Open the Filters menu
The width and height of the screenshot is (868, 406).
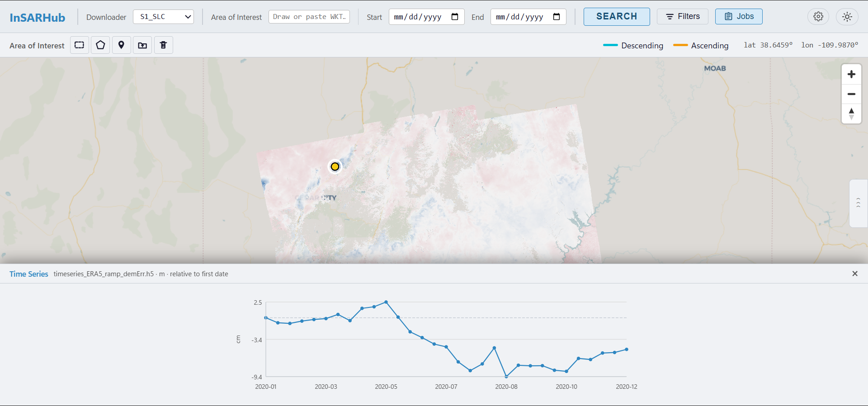[682, 17]
